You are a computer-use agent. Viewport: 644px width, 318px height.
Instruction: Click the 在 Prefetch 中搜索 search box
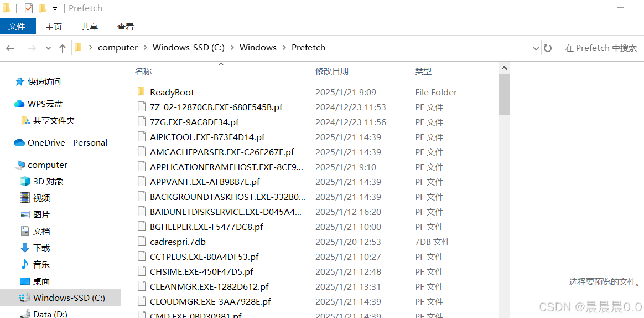coord(602,48)
